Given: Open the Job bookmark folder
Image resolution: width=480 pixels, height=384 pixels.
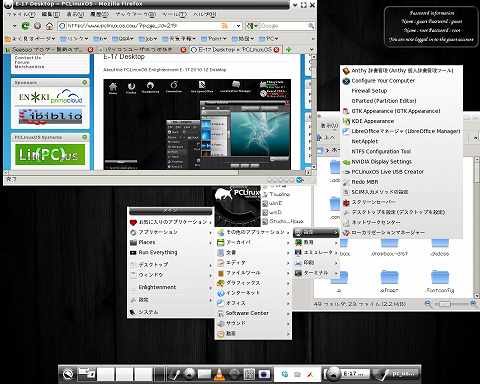Looking at the screenshot, I should (x=148, y=39).
